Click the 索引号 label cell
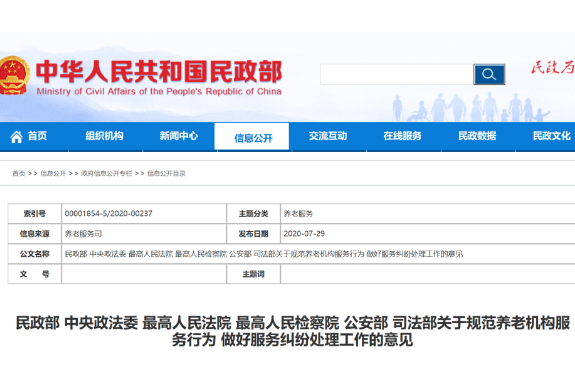This screenshot has height=384, width=575. click(35, 213)
